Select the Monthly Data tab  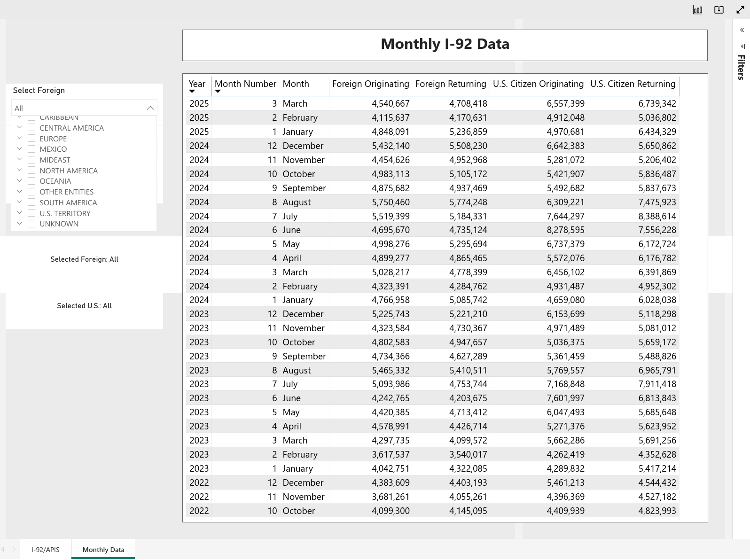coord(103,549)
